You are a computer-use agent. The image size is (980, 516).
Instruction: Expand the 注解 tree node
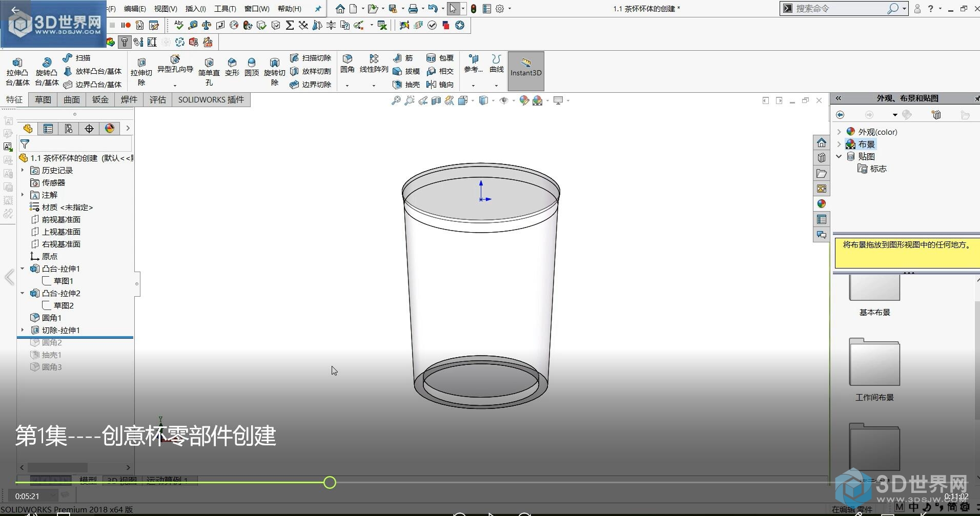pos(23,195)
